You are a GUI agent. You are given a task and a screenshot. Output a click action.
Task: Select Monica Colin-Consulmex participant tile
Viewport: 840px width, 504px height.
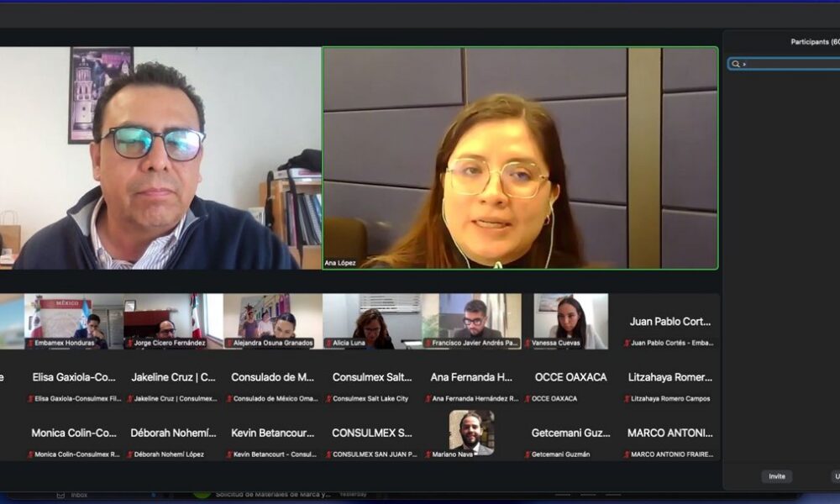[x=74, y=433]
